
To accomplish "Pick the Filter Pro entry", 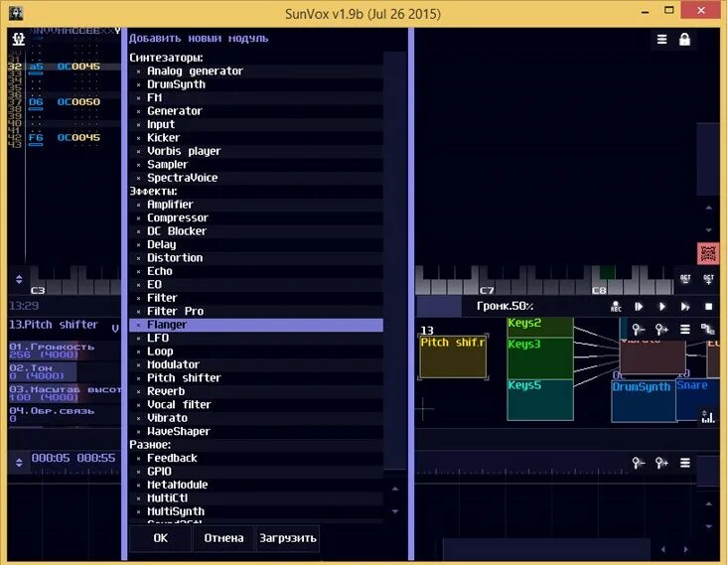I will pos(256,311).
